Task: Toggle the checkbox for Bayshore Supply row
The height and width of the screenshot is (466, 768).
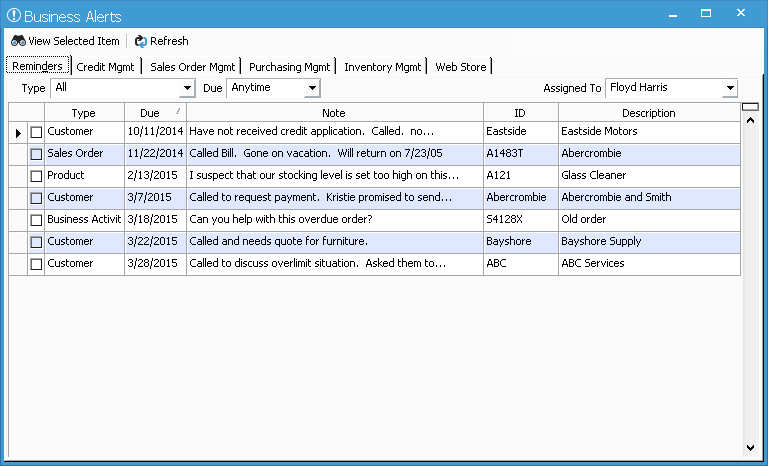Action: [x=36, y=242]
